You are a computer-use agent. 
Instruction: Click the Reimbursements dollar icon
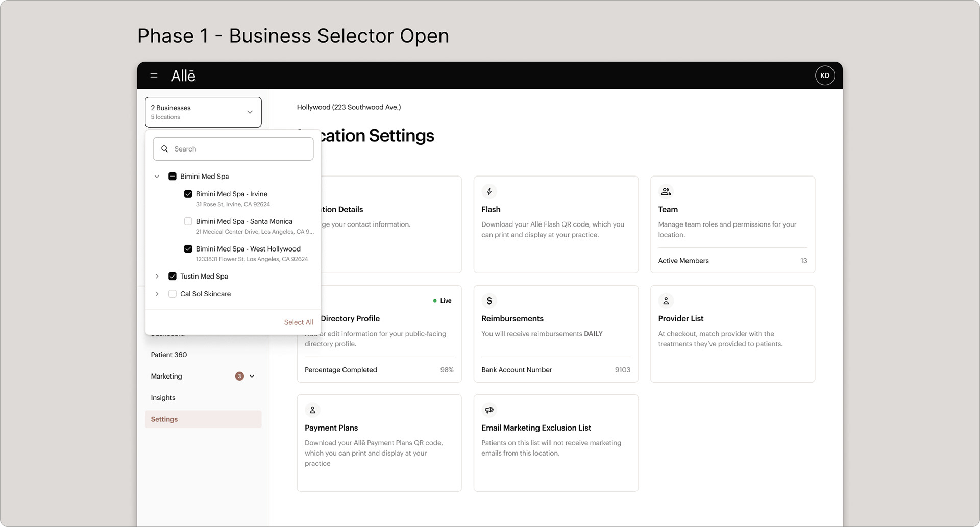[x=489, y=300]
